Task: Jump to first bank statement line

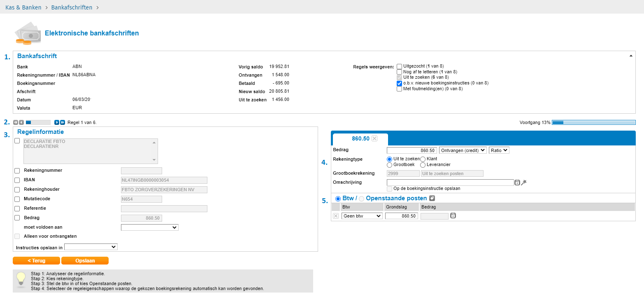Action: click(15, 122)
